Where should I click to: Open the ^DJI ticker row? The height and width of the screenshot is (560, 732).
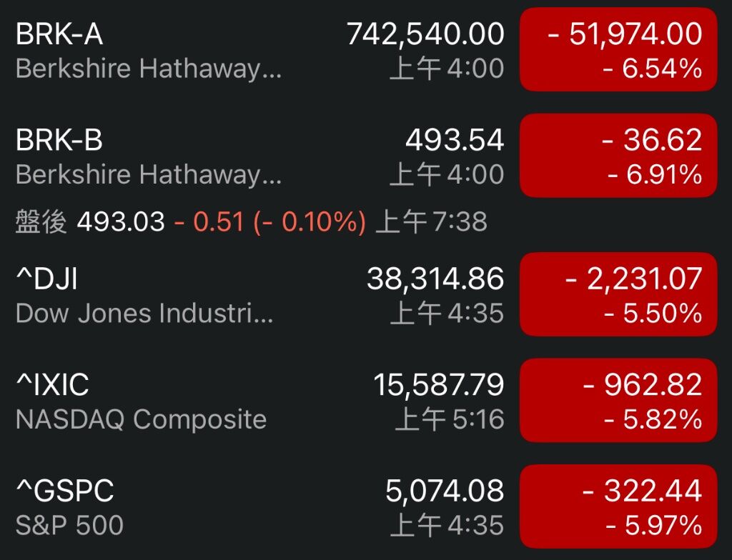(366, 294)
